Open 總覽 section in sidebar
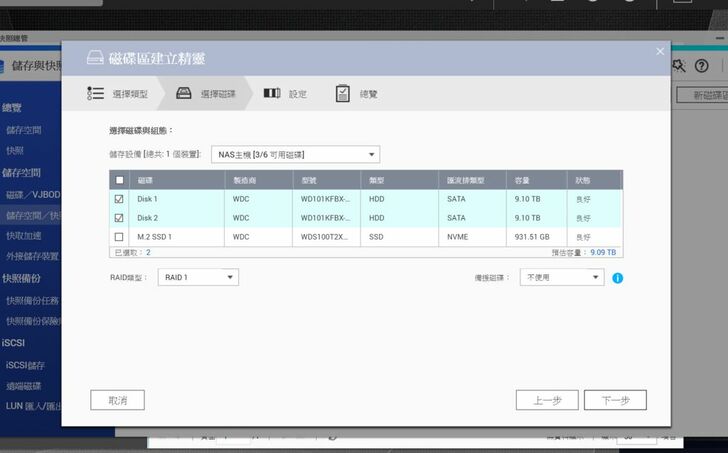Screen dimensions: 728x453 click(12, 108)
